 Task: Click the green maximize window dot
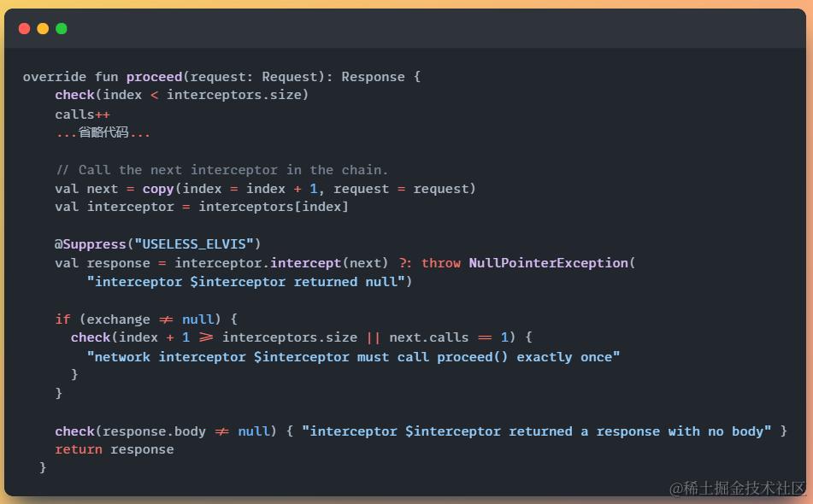62,28
